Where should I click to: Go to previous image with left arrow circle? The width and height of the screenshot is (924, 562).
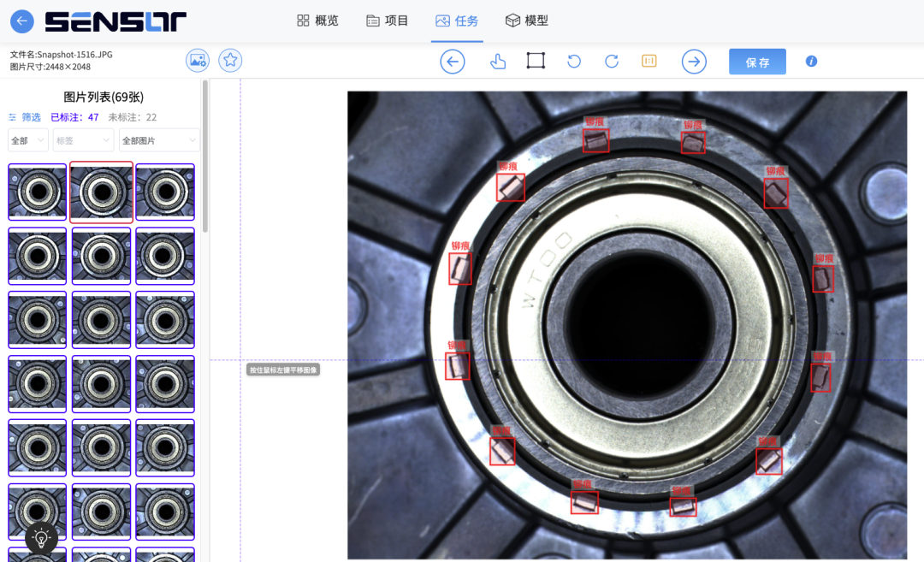coord(453,62)
